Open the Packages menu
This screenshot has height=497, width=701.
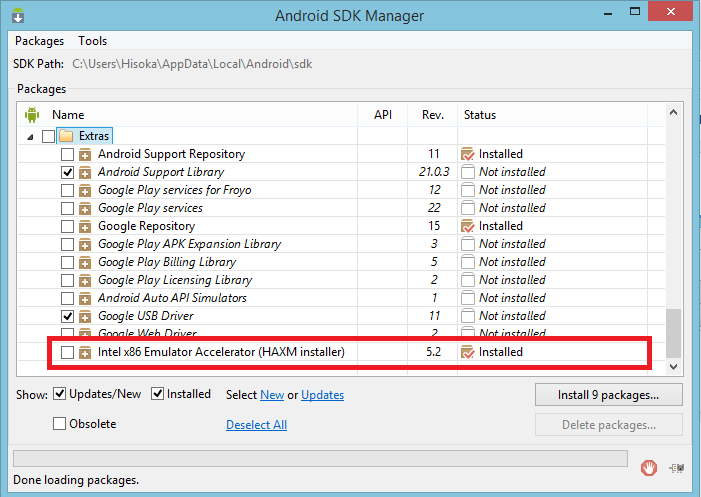point(39,41)
